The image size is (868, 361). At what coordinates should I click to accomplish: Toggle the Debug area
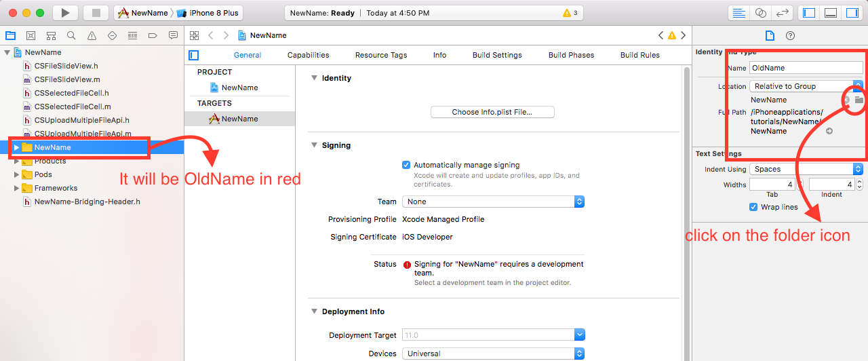point(830,13)
